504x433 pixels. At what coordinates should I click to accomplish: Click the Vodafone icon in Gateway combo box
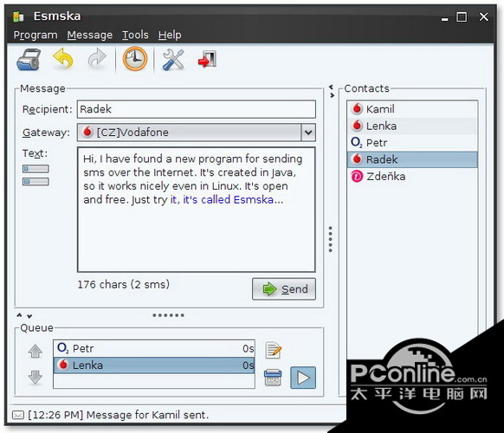pos(87,132)
